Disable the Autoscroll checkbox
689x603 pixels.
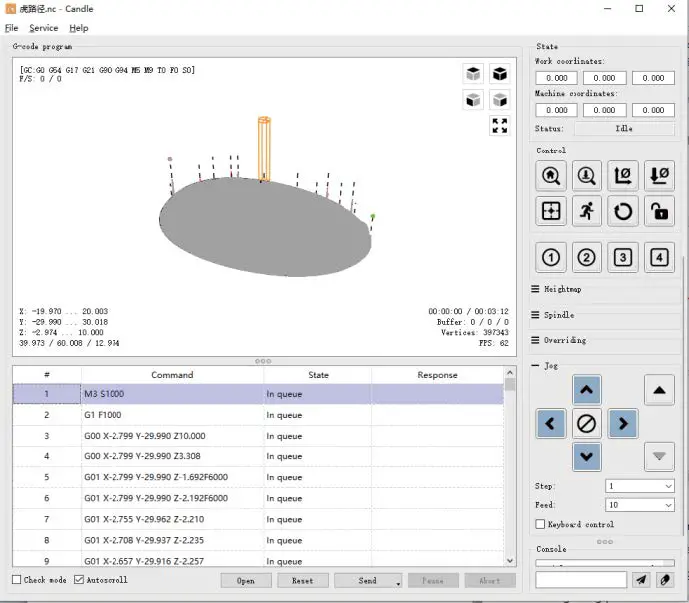click(x=79, y=580)
